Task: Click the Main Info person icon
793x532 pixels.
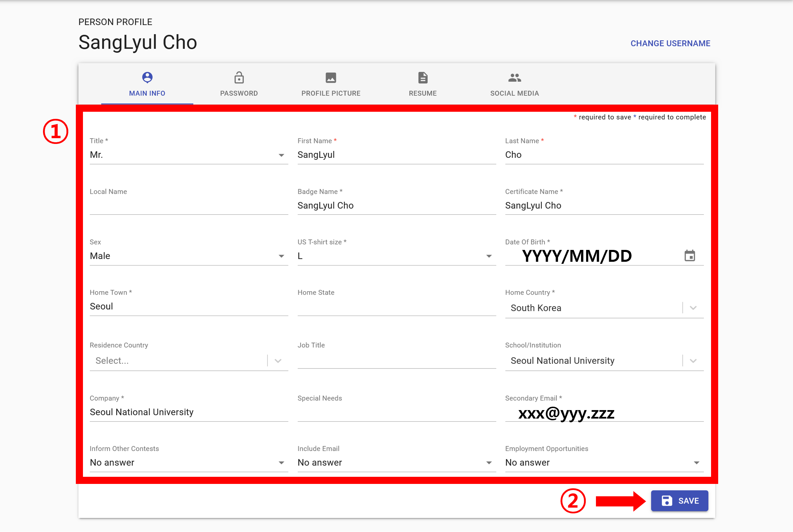Action: 147,77
